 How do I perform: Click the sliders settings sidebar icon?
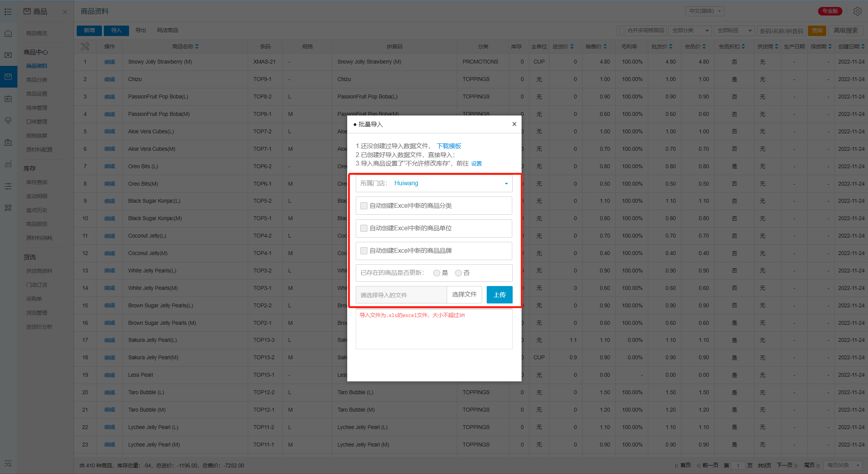pos(8,186)
